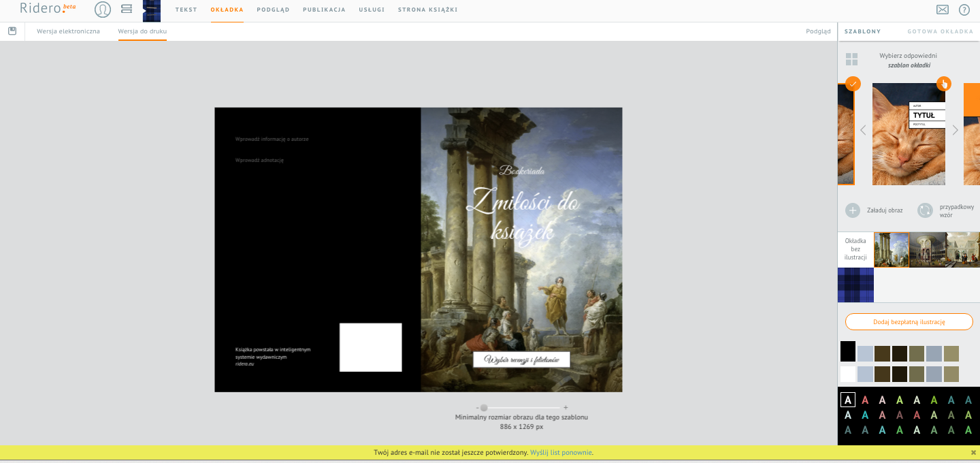This screenshot has height=463, width=980.
Task: Open the mail envelope icon
Action: click(943, 10)
